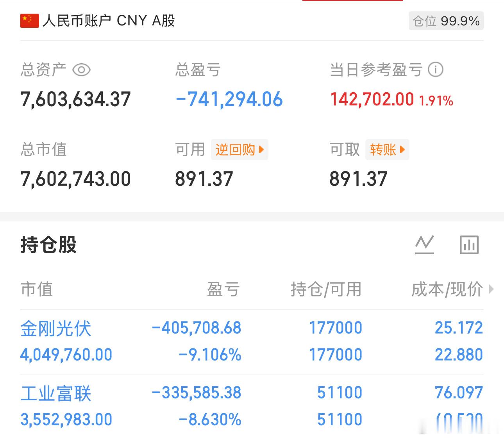Open 逆回购 reverse repo button
This screenshot has height=439, width=504.
tap(239, 150)
